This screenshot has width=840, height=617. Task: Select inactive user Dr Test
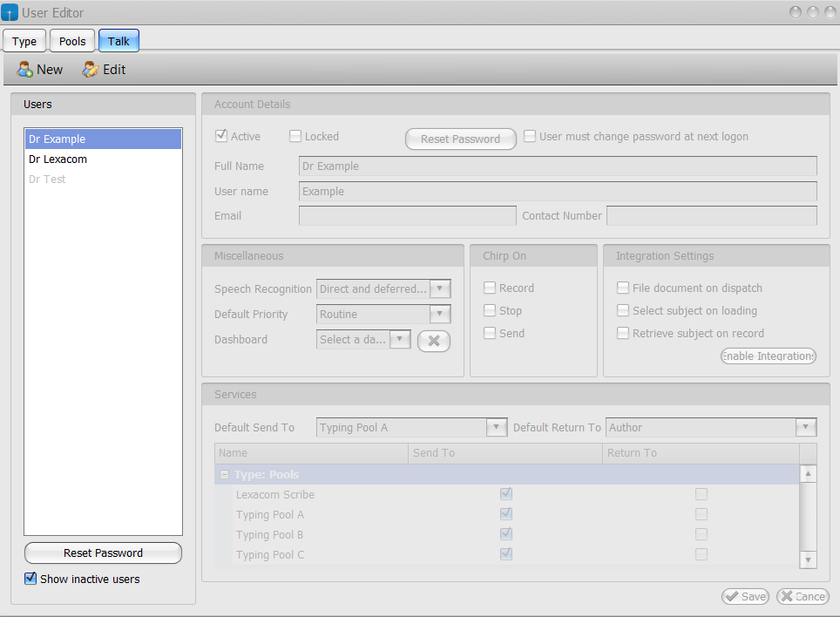[x=103, y=180]
